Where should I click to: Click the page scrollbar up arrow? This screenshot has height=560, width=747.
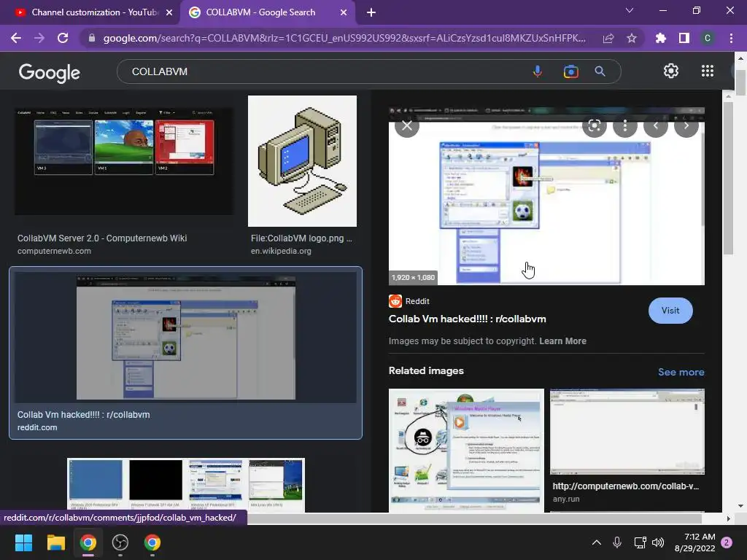pyautogui.click(x=740, y=58)
